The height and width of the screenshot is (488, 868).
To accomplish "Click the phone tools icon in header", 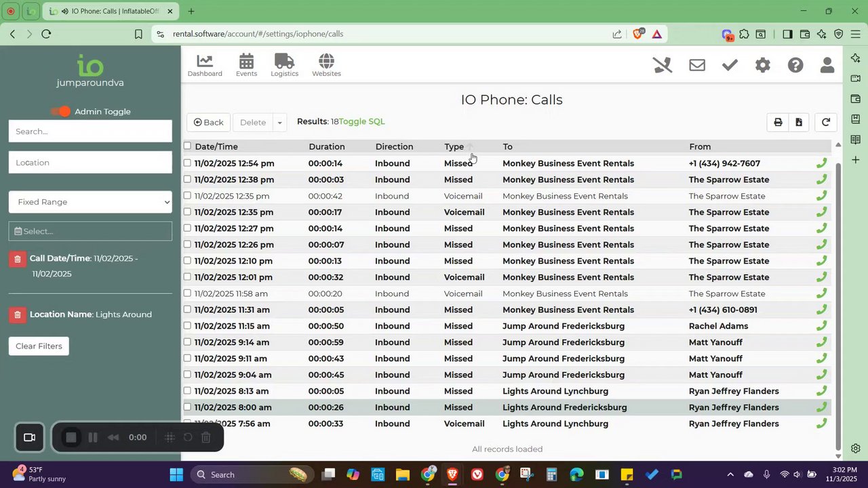I will tap(663, 65).
